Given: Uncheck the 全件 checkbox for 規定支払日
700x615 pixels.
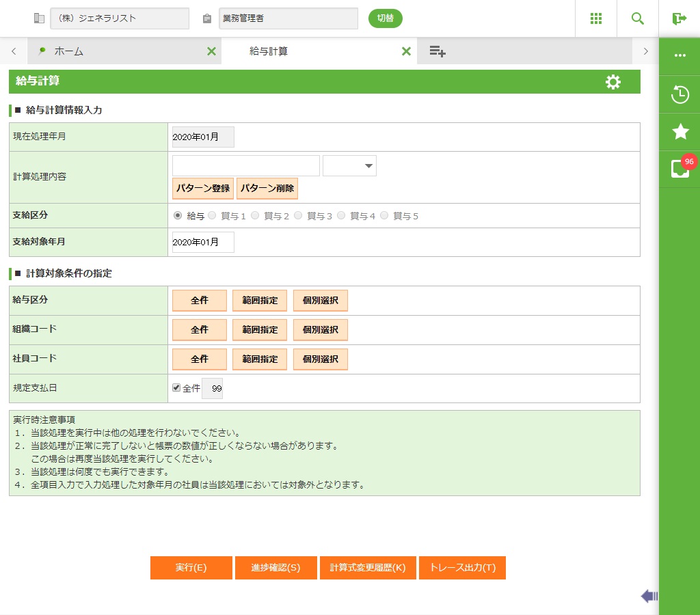Looking at the screenshot, I should tap(176, 387).
